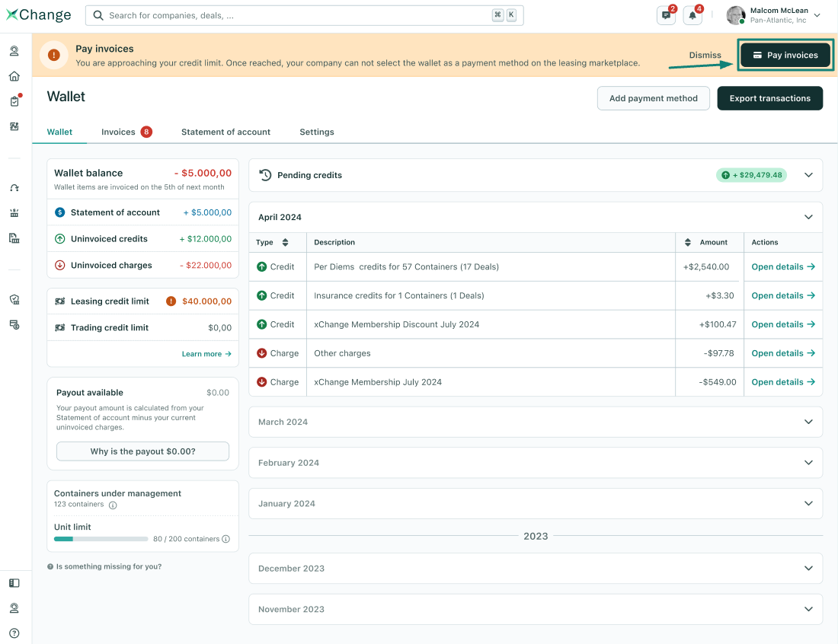Click the Pay invoices button
The image size is (838, 644).
[x=785, y=56]
